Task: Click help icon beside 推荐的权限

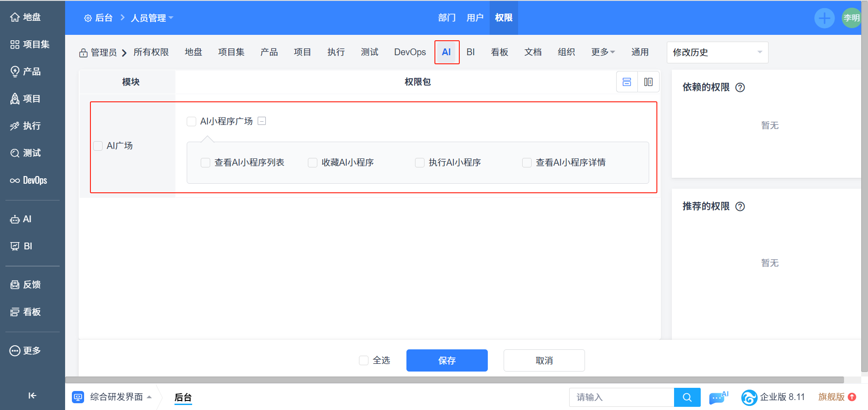Action: click(740, 206)
